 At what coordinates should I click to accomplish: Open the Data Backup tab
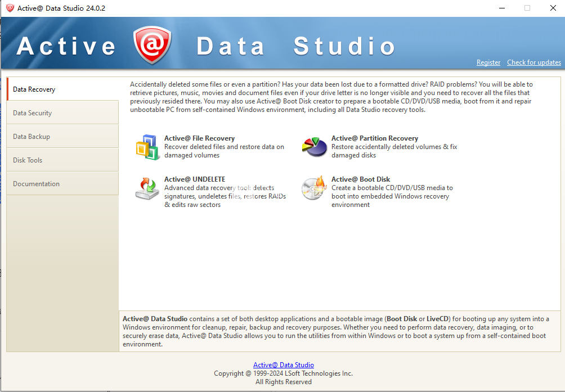coord(62,137)
